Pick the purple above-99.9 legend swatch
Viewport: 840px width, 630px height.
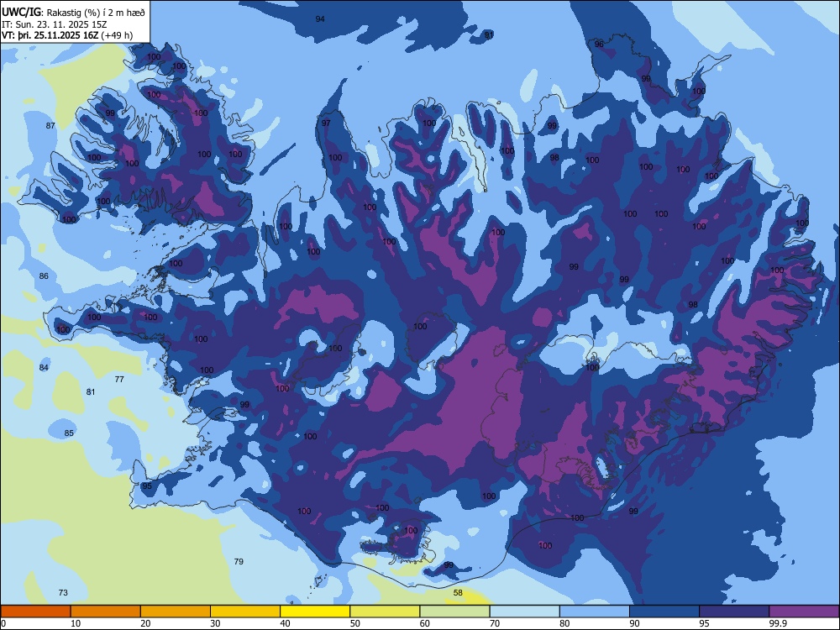point(804,612)
